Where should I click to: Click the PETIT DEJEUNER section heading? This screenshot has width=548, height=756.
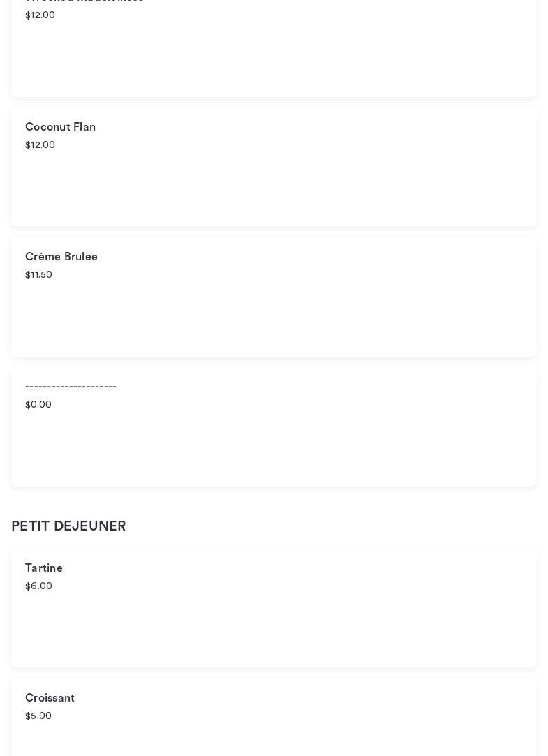pyautogui.click(x=68, y=526)
